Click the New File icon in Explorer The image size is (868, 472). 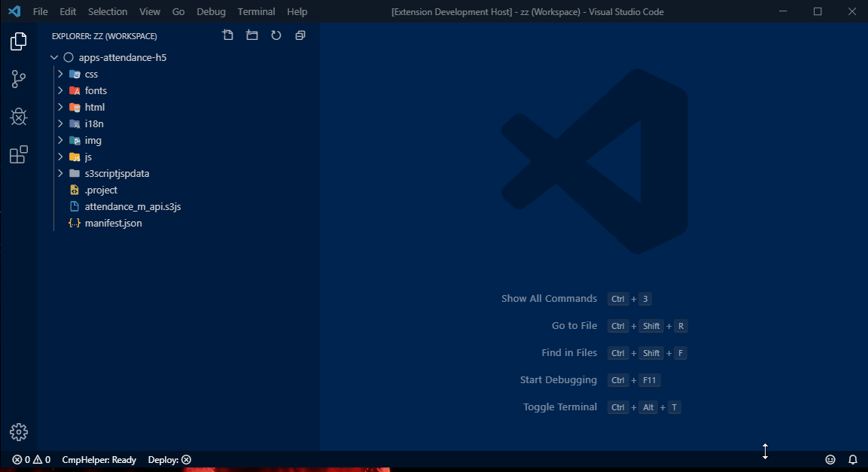[227, 35]
